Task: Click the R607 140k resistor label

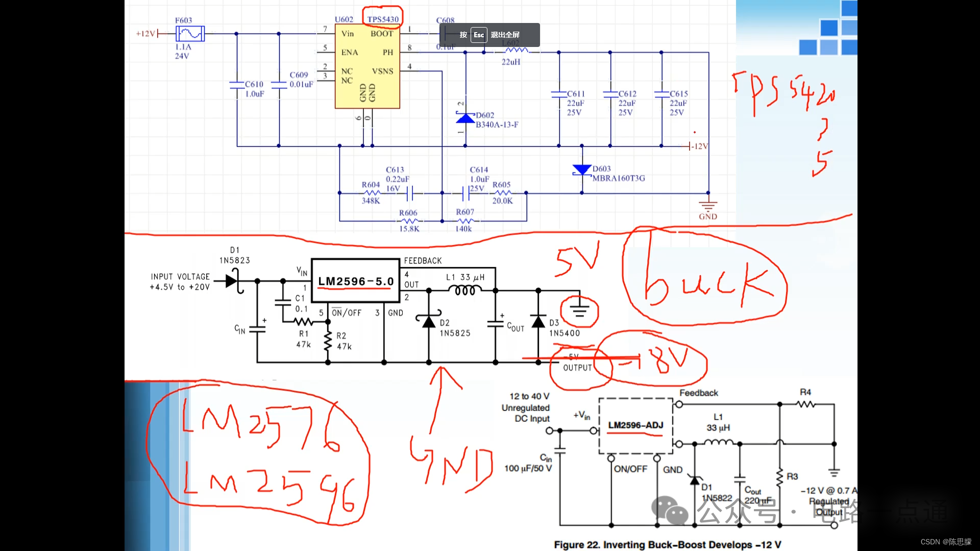Action: pos(464,220)
